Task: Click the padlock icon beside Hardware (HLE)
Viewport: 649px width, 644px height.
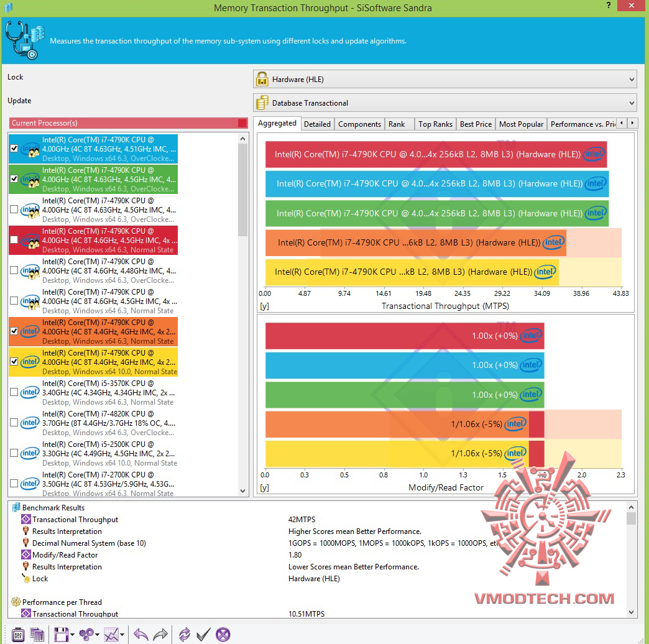Action: pyautogui.click(x=262, y=79)
